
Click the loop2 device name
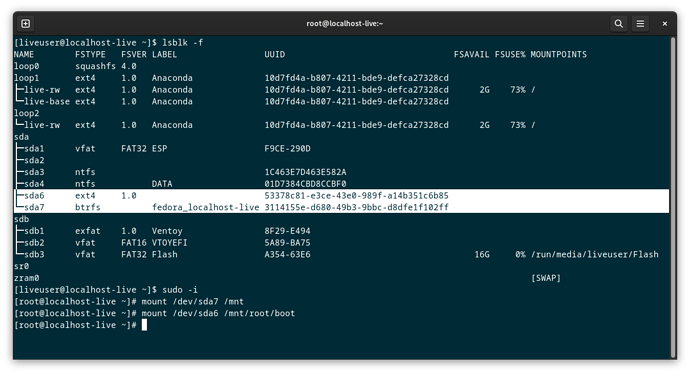click(26, 113)
